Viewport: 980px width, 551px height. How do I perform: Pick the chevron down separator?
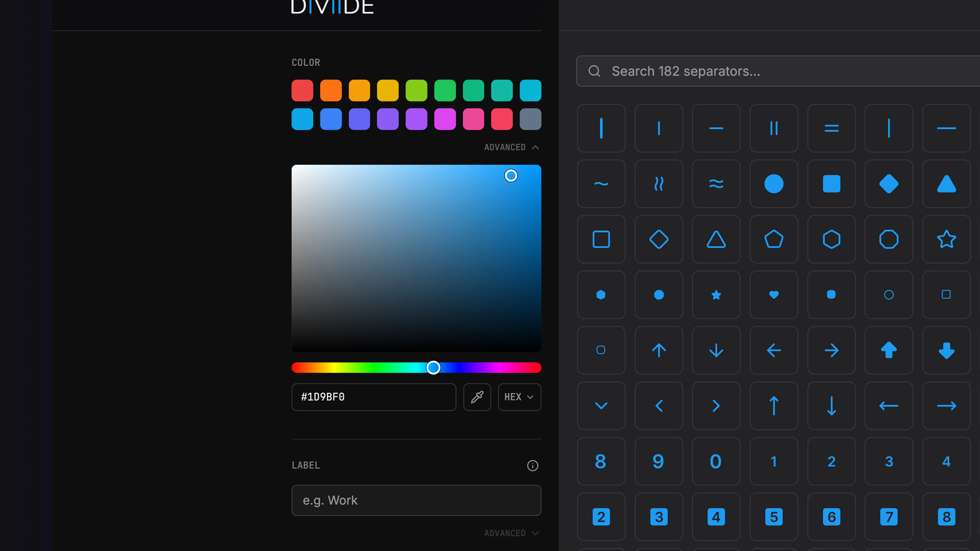tap(601, 406)
